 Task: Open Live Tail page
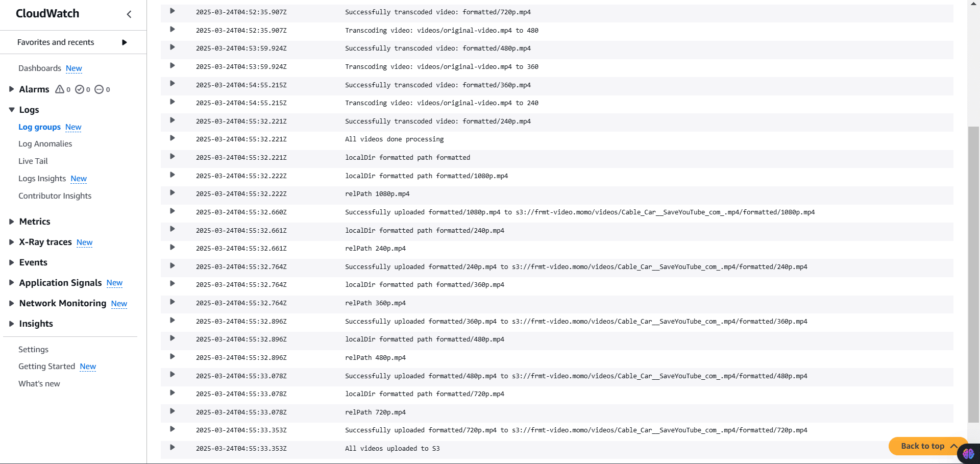click(x=33, y=161)
